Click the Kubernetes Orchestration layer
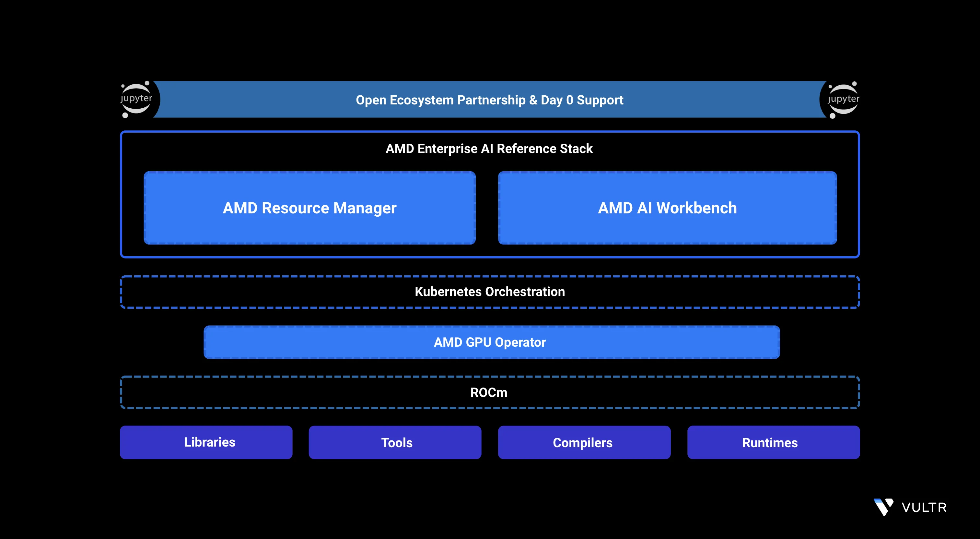Viewport: 980px width, 539px height. pyautogui.click(x=490, y=292)
